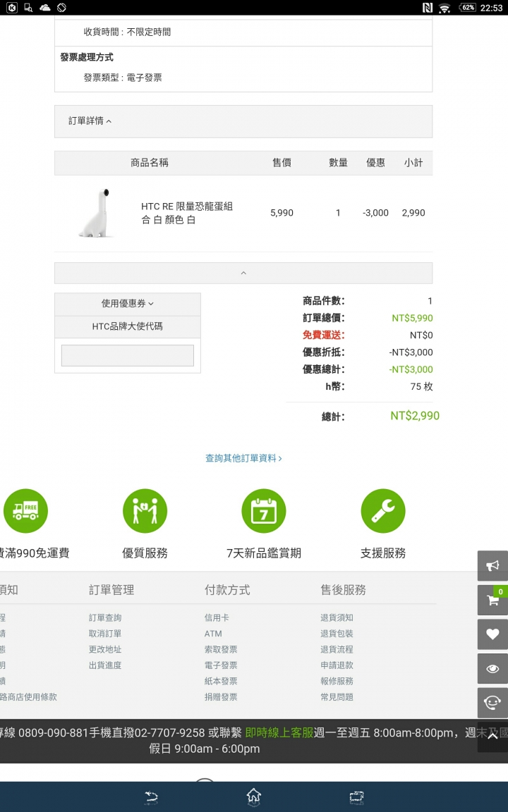Tap the 付款方式 footer heading
Image resolution: width=508 pixels, height=812 pixels.
coord(228,590)
